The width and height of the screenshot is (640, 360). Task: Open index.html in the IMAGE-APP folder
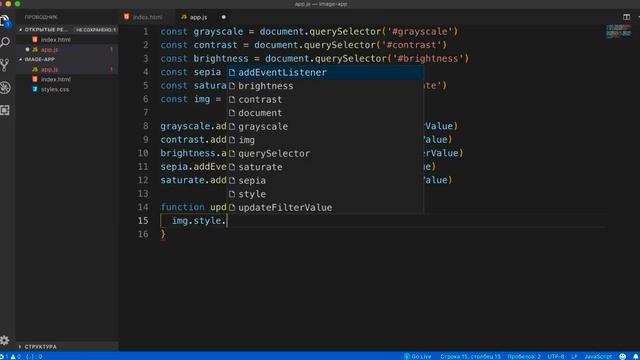click(56, 79)
